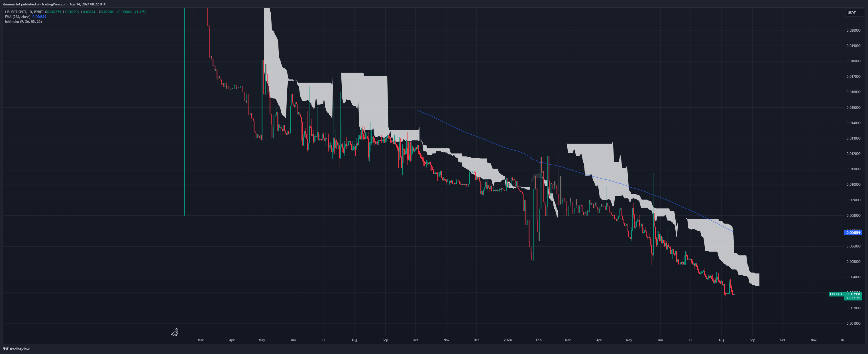Screen dimensions: 868x354
Task: Click the TradingView logo at bottom left
Action: (x=16, y=349)
